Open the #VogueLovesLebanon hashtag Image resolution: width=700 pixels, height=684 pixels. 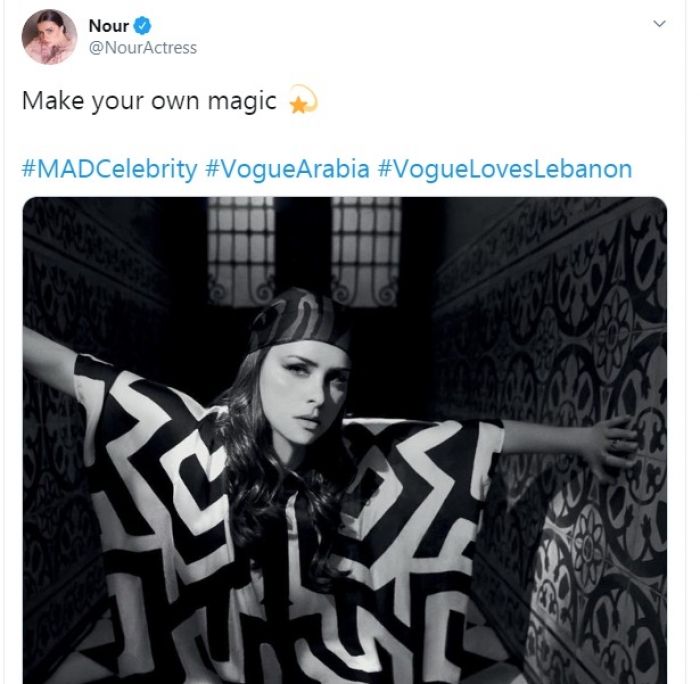pos(505,168)
